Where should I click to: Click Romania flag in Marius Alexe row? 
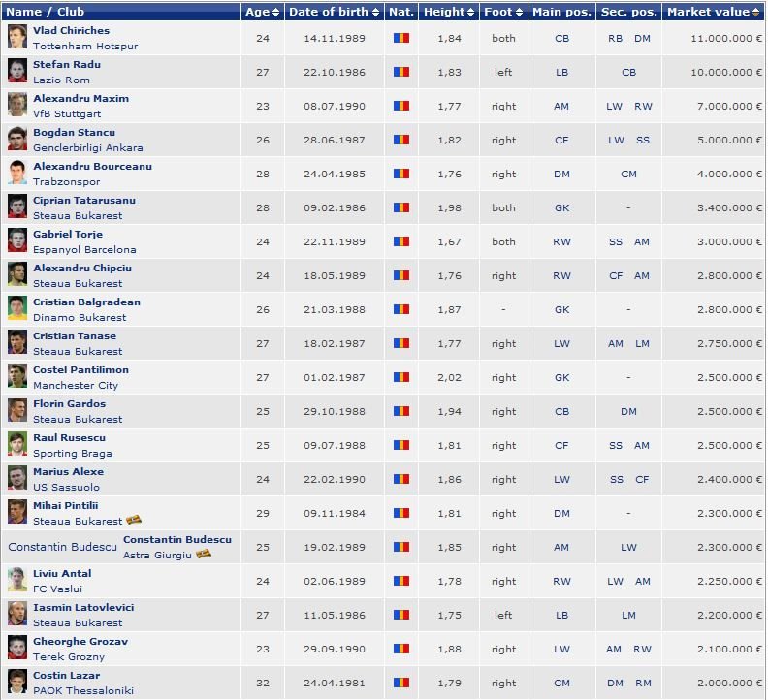click(x=401, y=479)
